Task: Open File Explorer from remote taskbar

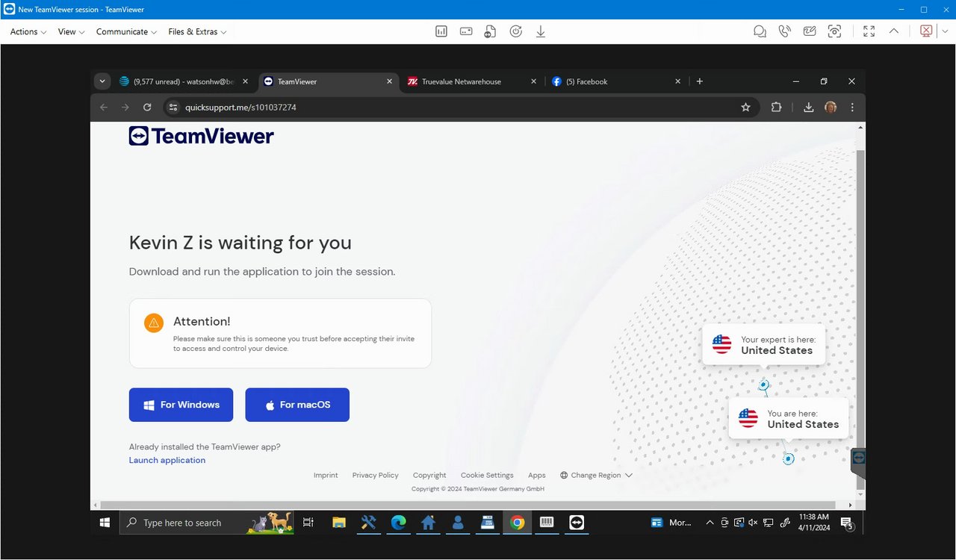Action: [x=338, y=523]
